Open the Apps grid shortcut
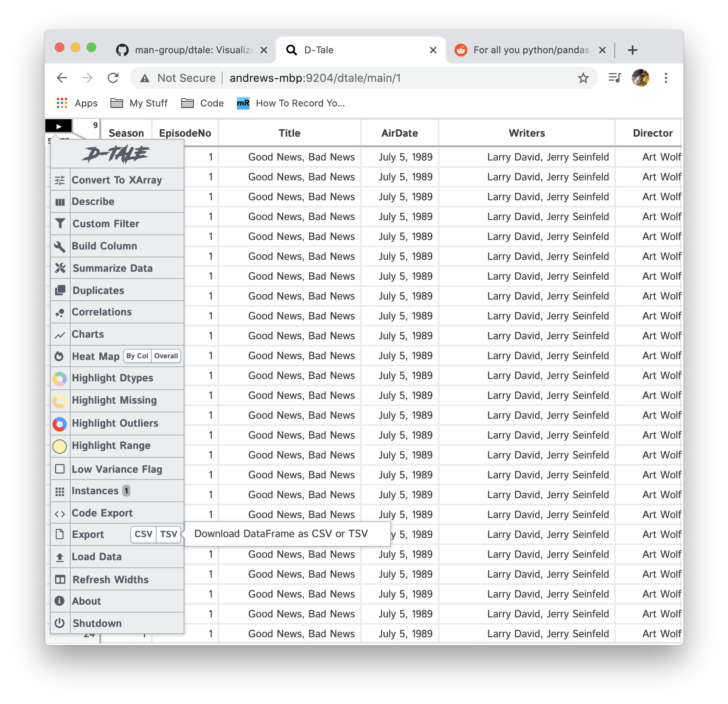Screen dimensions: 728x704 coord(77,103)
